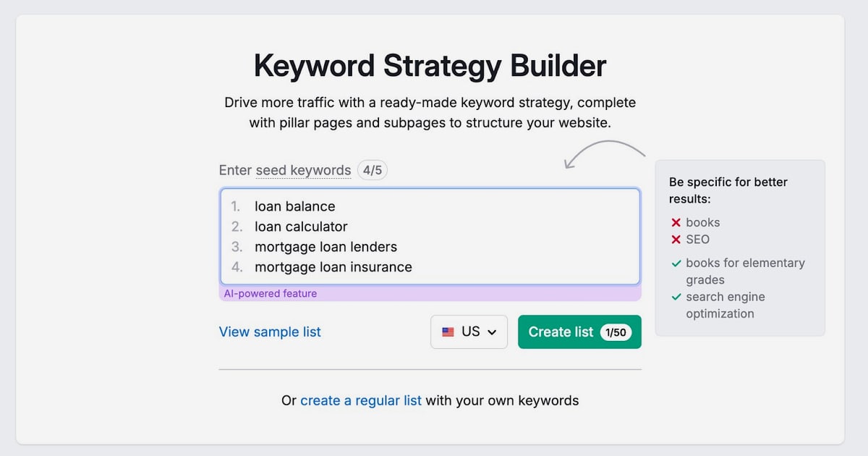This screenshot has width=868, height=456.
Task: Click the green checkmark beside books for elementary grades
Action: [676, 263]
